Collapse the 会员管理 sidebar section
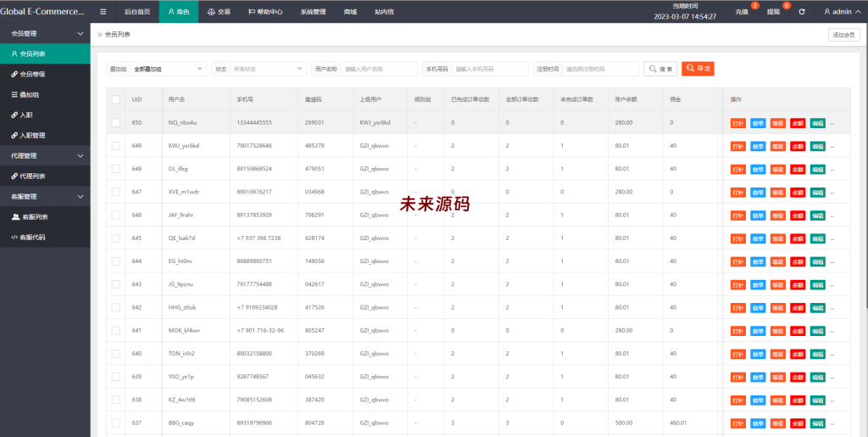The height and width of the screenshot is (437, 868). tap(45, 34)
